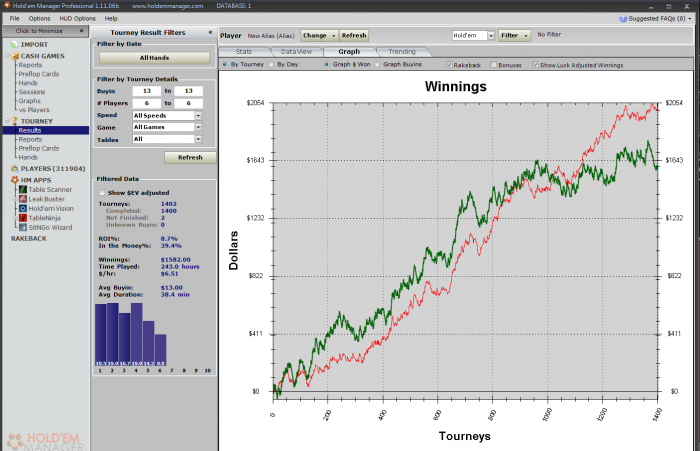Open Cash Games Reports
This screenshot has width=700, height=451.
(30, 65)
